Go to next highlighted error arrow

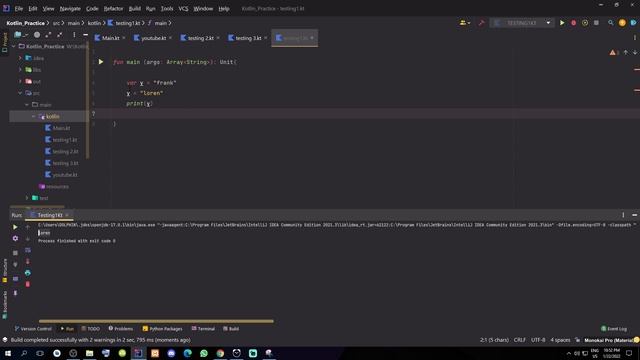click(635, 53)
